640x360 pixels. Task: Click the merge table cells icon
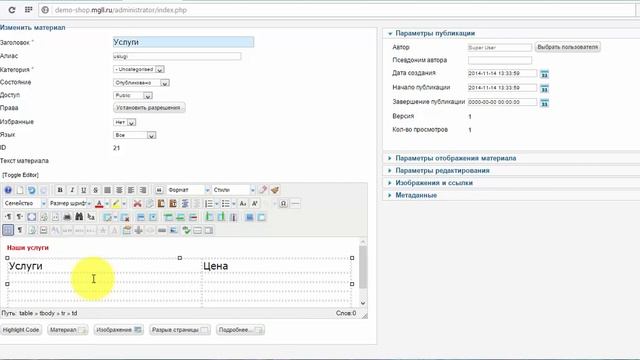coord(262,217)
